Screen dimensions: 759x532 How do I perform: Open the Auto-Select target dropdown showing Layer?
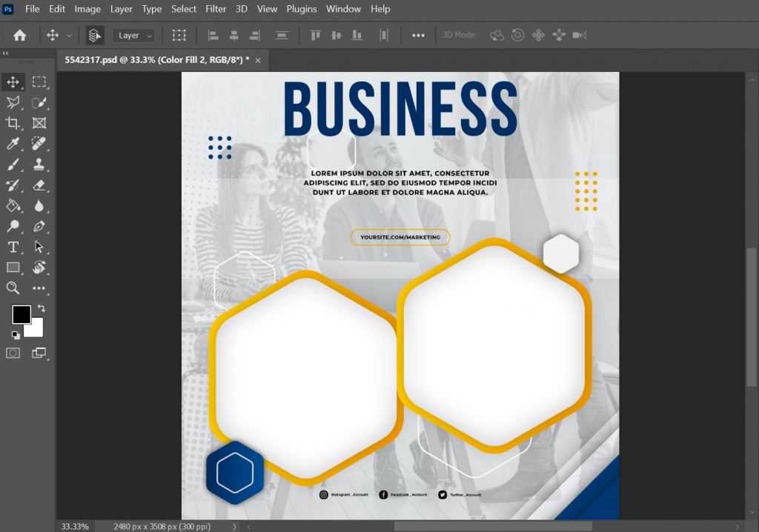tap(133, 35)
